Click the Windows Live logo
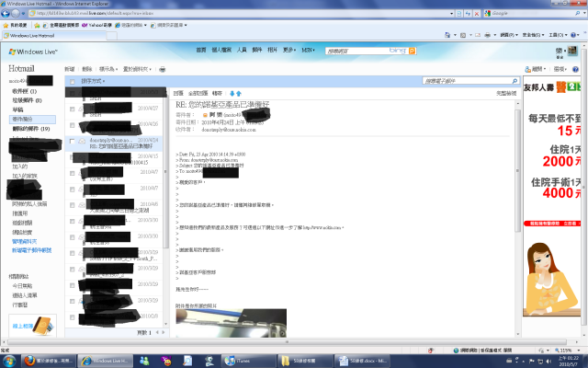Viewport: 588px width, 368px height. (x=33, y=52)
